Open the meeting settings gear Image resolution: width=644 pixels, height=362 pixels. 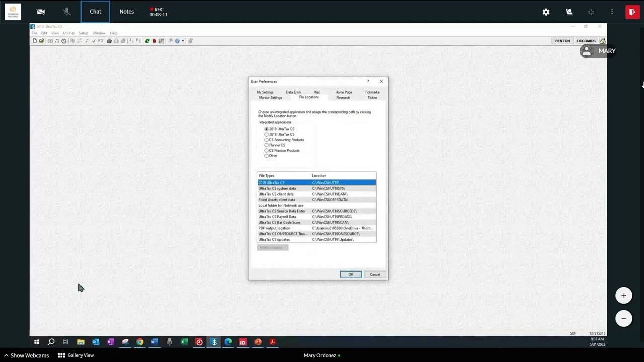(x=546, y=12)
